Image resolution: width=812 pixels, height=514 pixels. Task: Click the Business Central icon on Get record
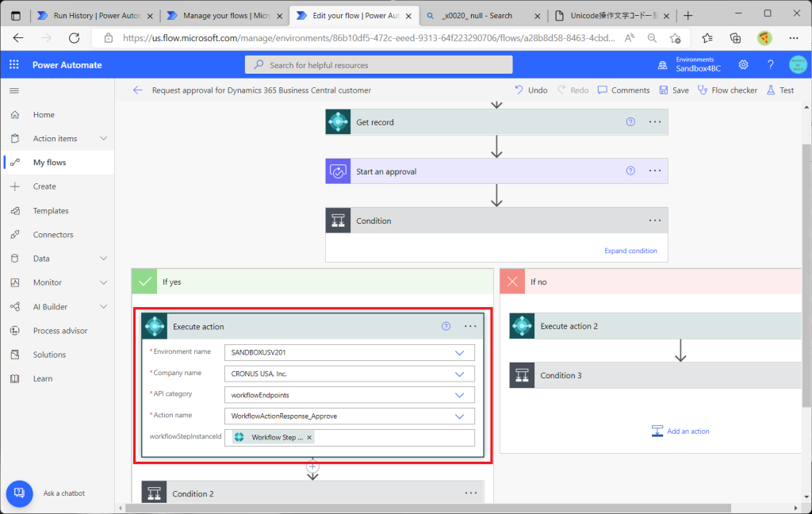338,122
